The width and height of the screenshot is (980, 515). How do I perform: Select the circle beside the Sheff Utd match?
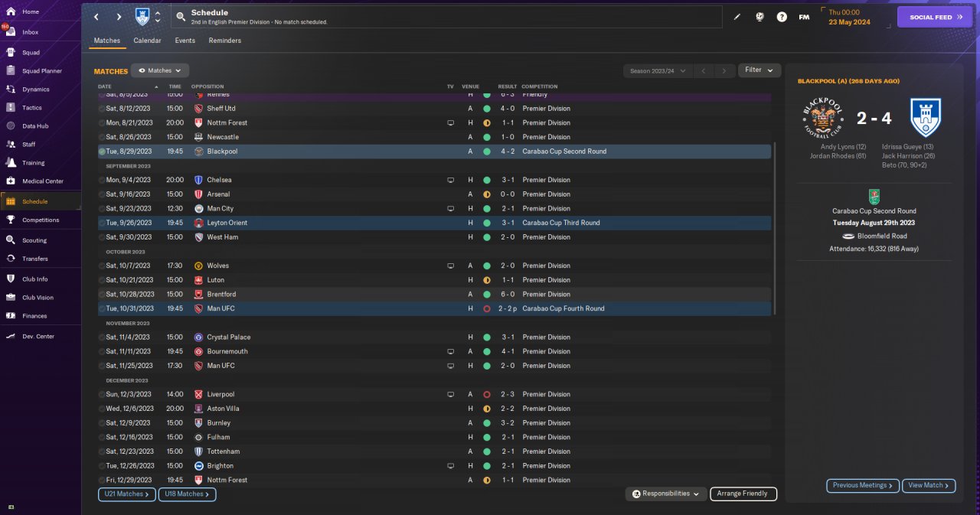point(102,109)
